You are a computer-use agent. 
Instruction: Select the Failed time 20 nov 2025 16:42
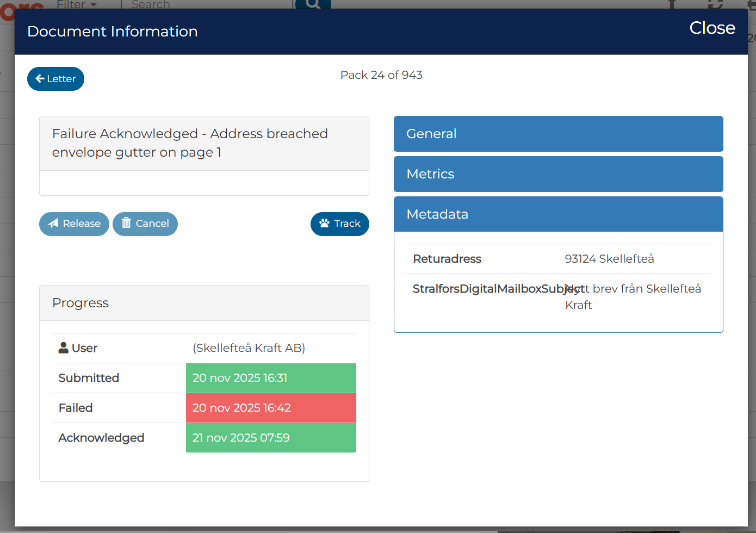tap(271, 408)
